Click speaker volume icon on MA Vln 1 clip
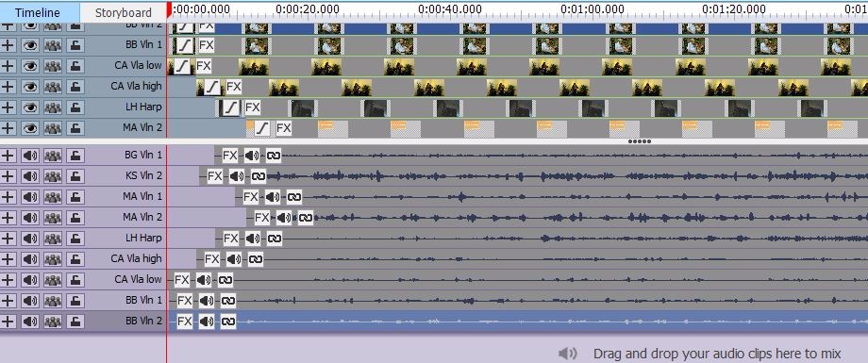Viewport: 868px width, 363px height. pos(273,196)
